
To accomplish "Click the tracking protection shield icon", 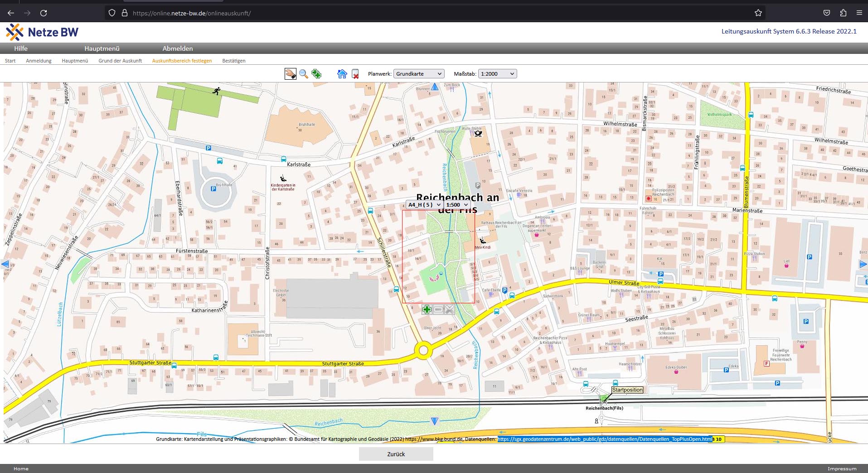I will 112,13.
